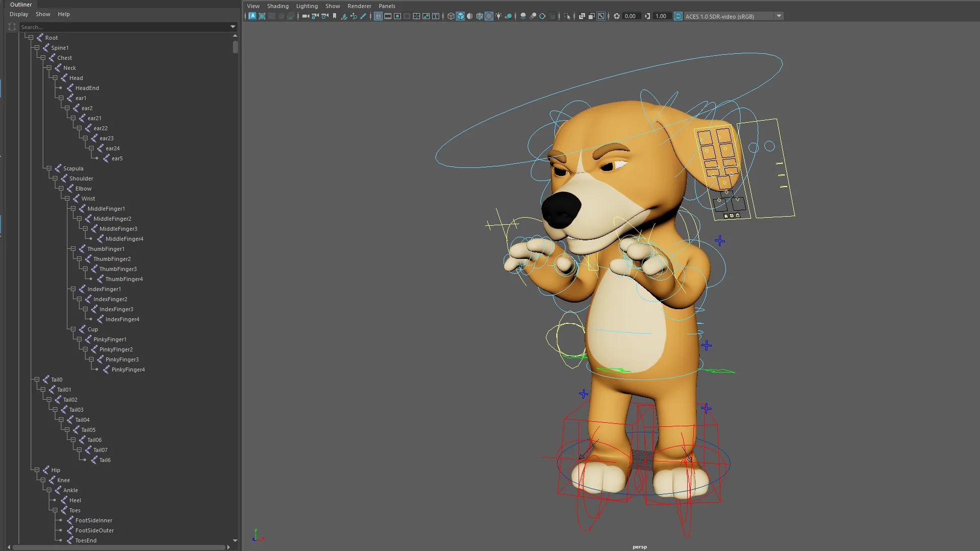The width and height of the screenshot is (980, 551).
Task: Open the ACES view transform dropdown
Action: coord(779,16)
